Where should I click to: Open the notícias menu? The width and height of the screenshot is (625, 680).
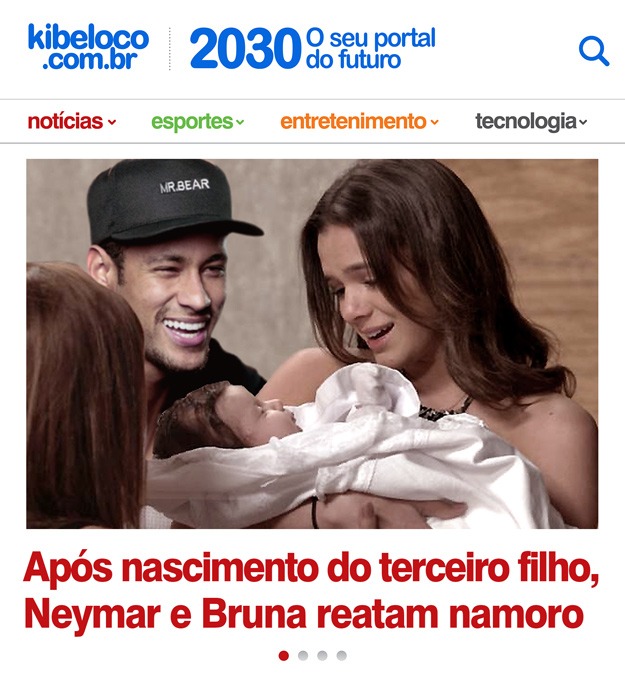[72, 121]
